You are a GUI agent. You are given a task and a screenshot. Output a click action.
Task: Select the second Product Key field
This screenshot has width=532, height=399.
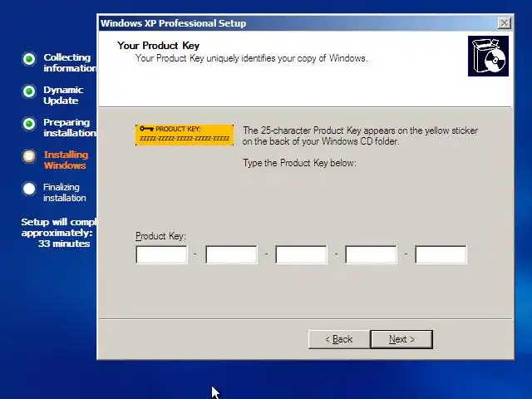pos(231,254)
